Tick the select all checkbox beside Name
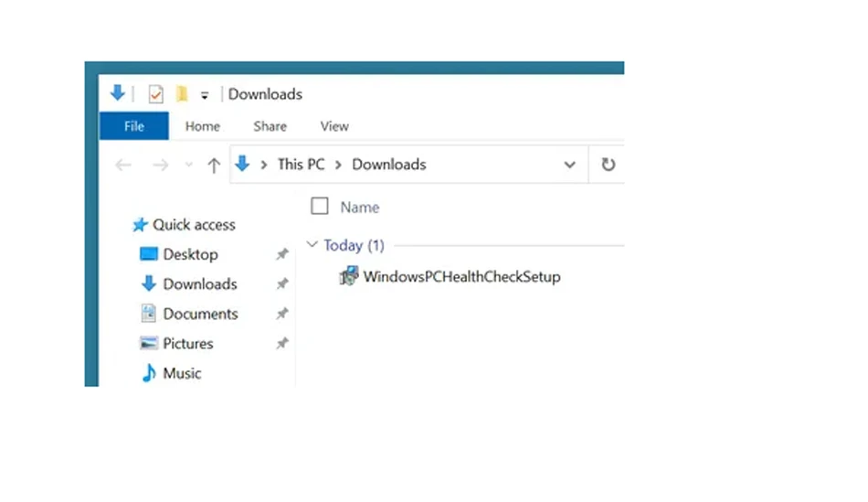The image size is (868, 502). point(320,206)
